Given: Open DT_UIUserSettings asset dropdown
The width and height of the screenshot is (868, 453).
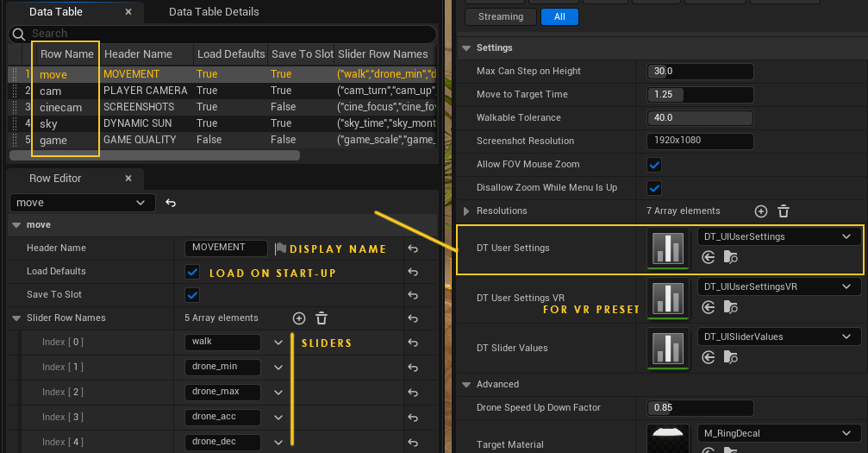Looking at the screenshot, I should click(779, 236).
